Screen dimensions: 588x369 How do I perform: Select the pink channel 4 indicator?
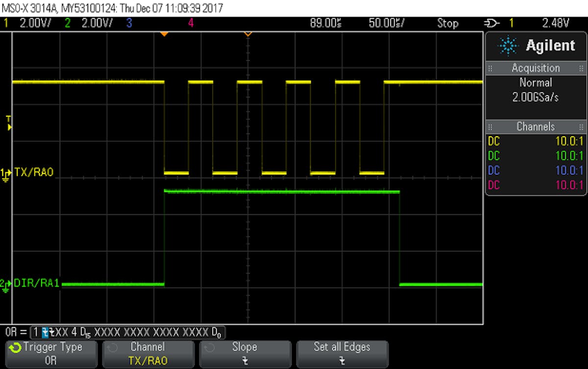point(191,23)
